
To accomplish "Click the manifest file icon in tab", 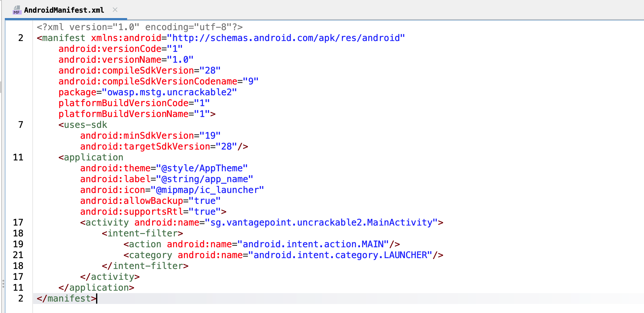I will coord(17,10).
